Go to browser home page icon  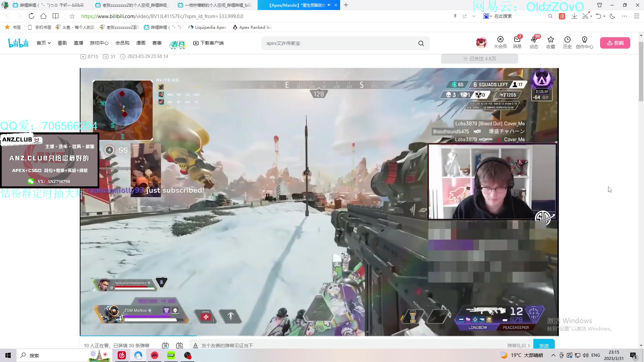pos(43,16)
